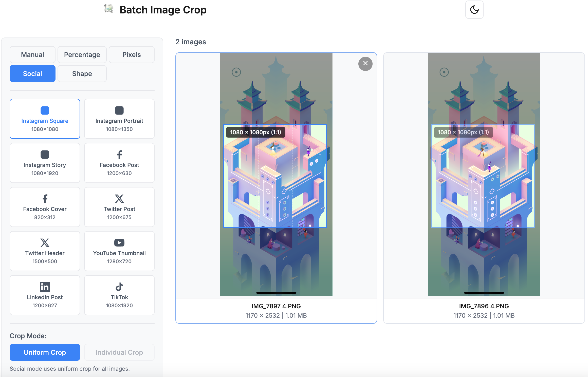The height and width of the screenshot is (377, 588).
Task: Select the Twitter Post X icon
Action: click(119, 198)
